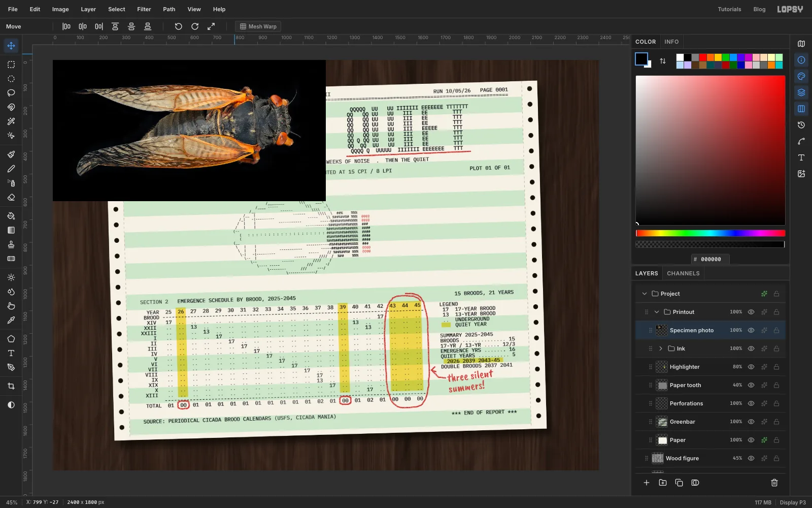Add a new layer with the plus icon
This screenshot has width=812, height=508.
(647, 483)
